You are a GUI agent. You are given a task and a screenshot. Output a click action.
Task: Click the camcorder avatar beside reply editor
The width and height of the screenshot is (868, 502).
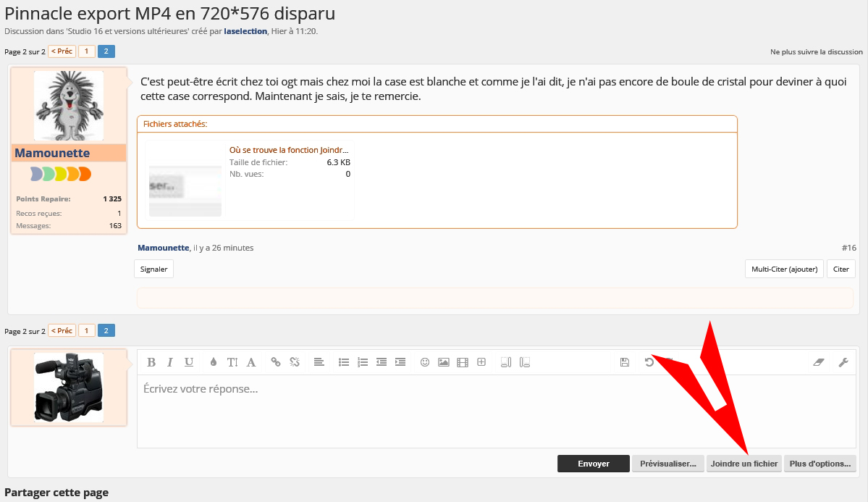point(69,388)
